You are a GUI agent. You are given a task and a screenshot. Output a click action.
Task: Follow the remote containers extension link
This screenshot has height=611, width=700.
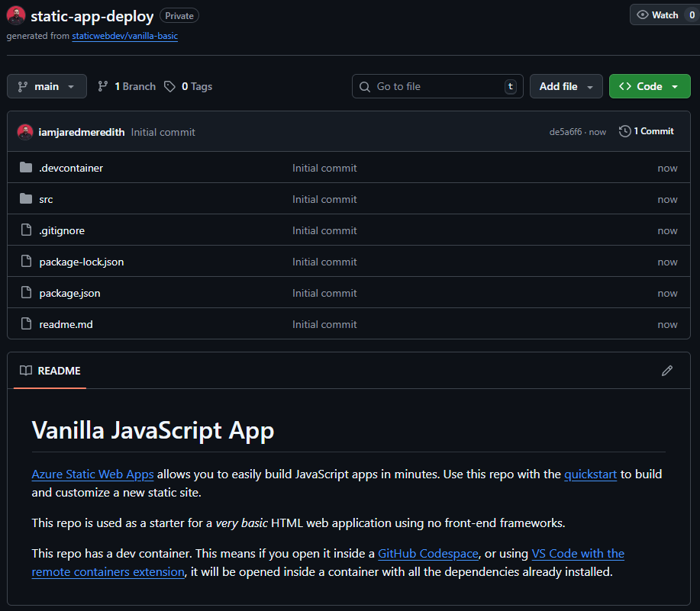coord(108,572)
